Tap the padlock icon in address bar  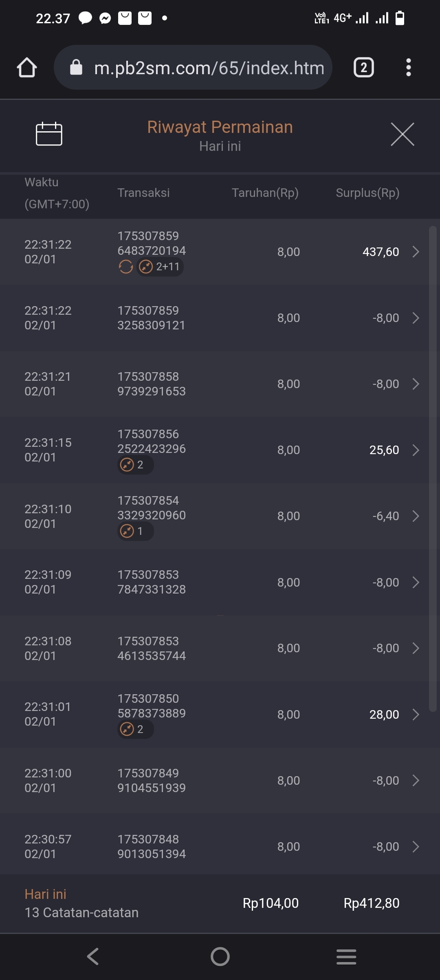click(76, 68)
